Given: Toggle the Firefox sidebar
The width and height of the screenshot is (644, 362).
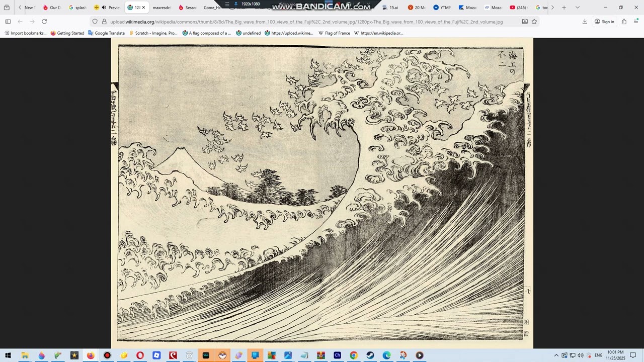Looking at the screenshot, I should 8,22.
